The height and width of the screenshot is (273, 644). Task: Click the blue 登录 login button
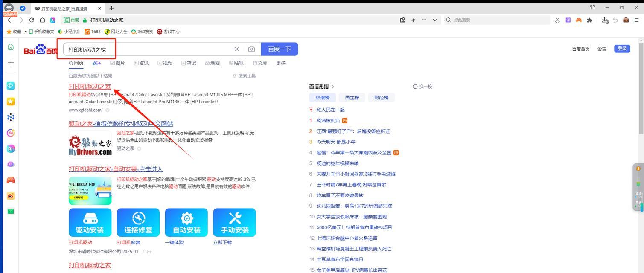[x=622, y=49]
